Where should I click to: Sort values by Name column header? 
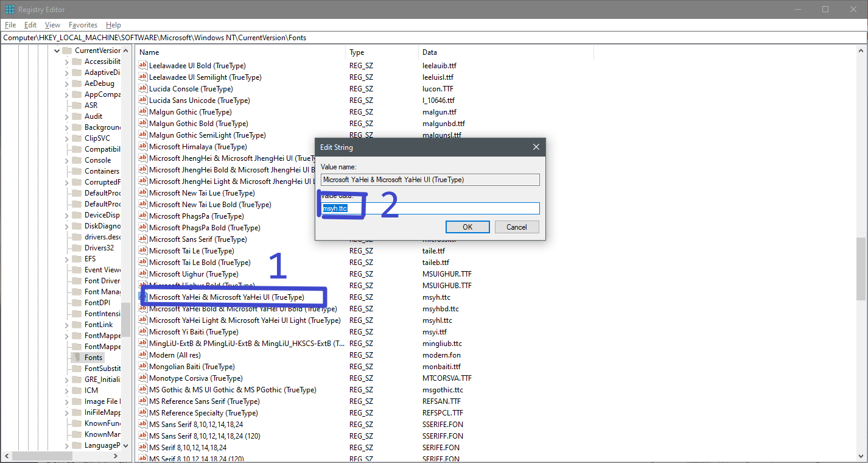(x=240, y=52)
